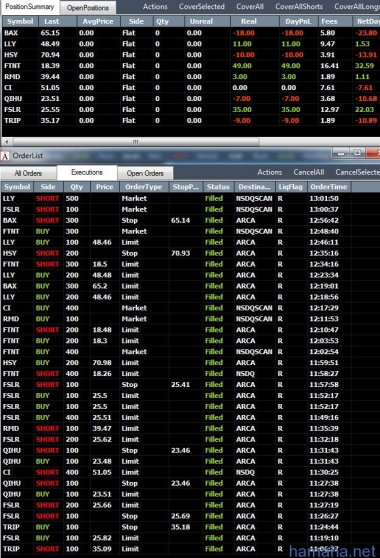380x558 pixels.
Task: Click FTNT net day value 32.59
Action: click(364, 66)
